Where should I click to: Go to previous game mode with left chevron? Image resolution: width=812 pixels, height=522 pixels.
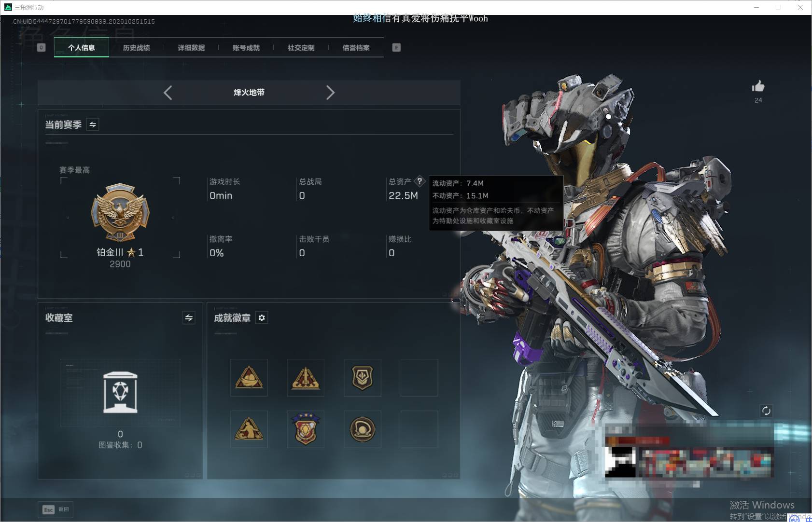coord(168,93)
